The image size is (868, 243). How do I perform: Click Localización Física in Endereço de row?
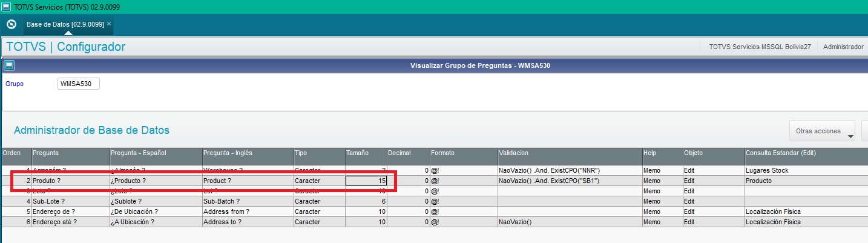tap(806, 211)
